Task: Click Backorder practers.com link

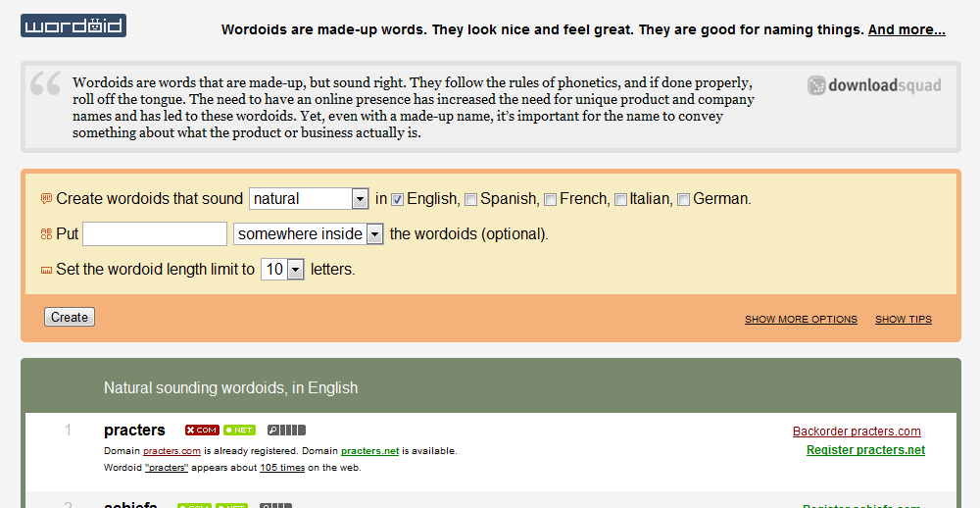Action: pyautogui.click(x=857, y=432)
